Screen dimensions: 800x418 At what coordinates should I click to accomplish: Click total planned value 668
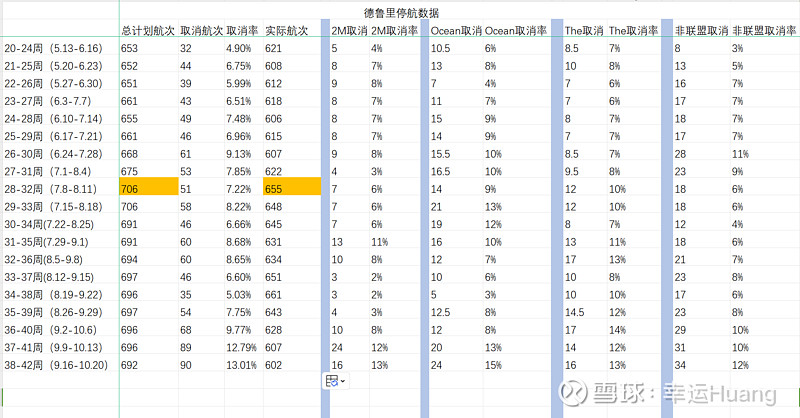(129, 154)
